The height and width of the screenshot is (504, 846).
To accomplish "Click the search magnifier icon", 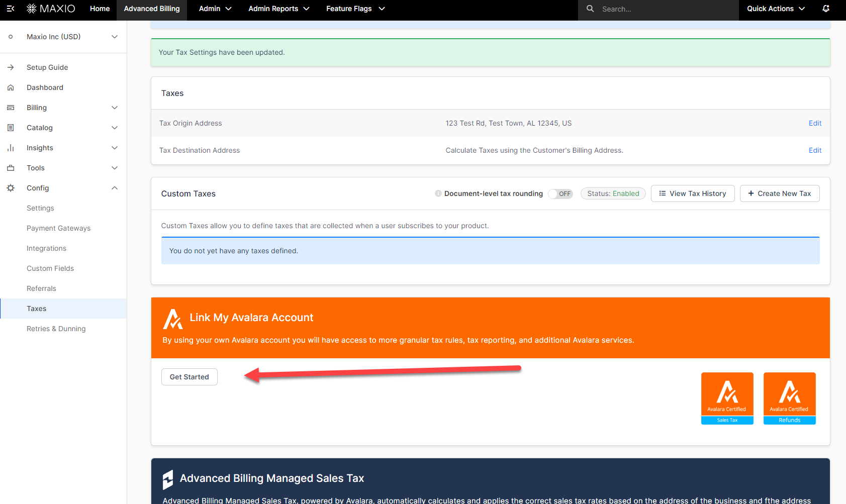I will pos(590,9).
